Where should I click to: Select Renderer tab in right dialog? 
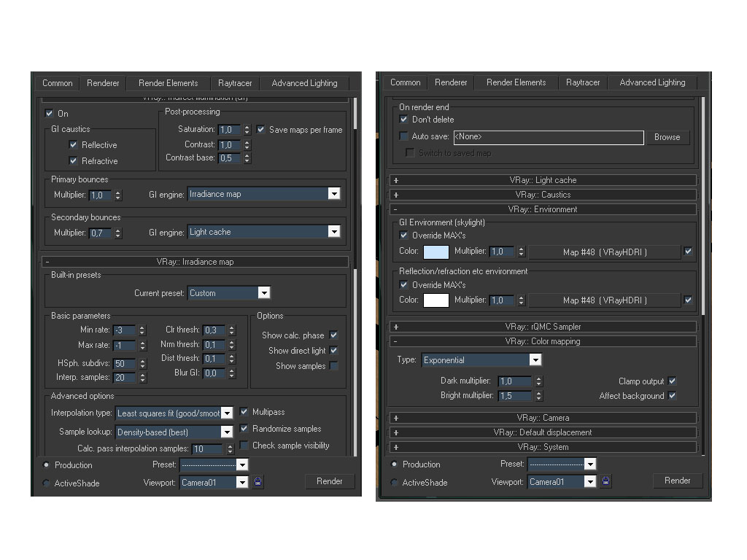click(x=451, y=82)
